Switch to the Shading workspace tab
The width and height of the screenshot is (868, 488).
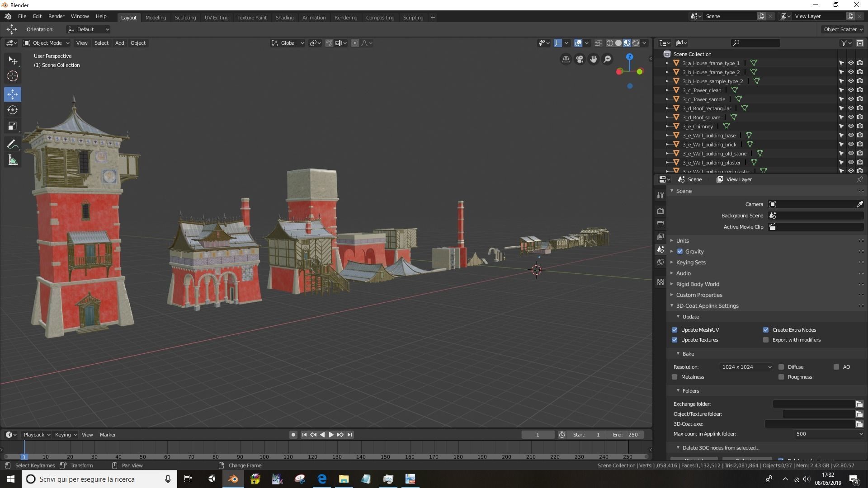[x=284, y=18]
